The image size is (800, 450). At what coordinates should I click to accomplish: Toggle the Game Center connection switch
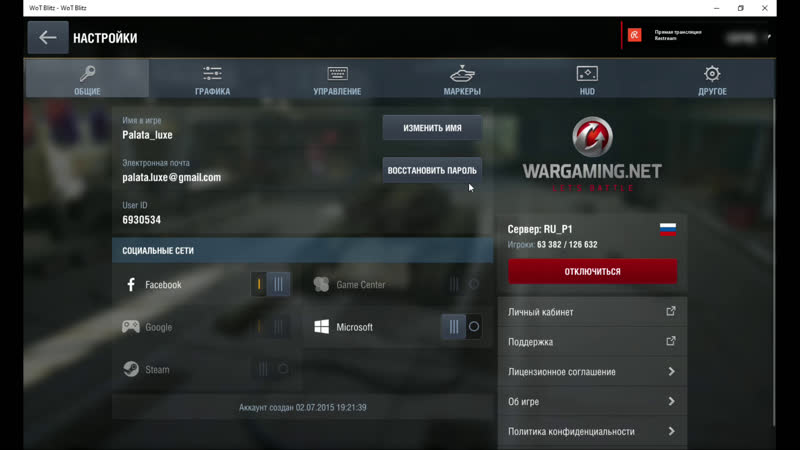click(x=462, y=284)
